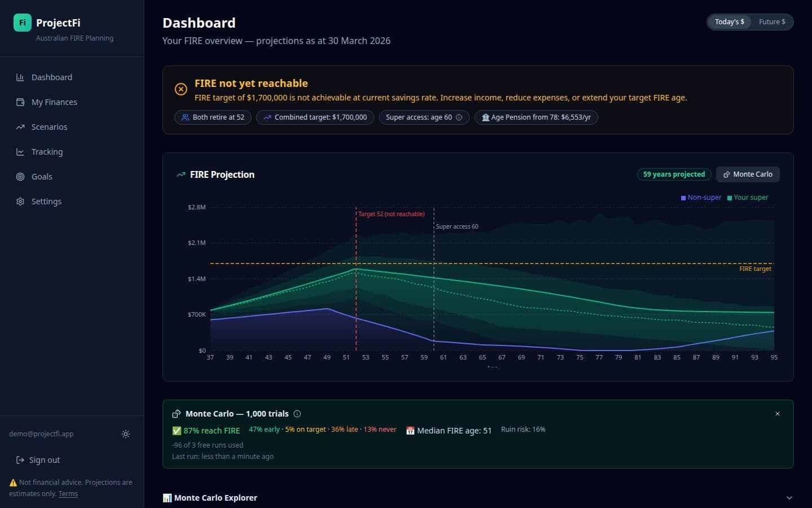
Task: Click the Tracking chart icon
Action: [x=20, y=151]
